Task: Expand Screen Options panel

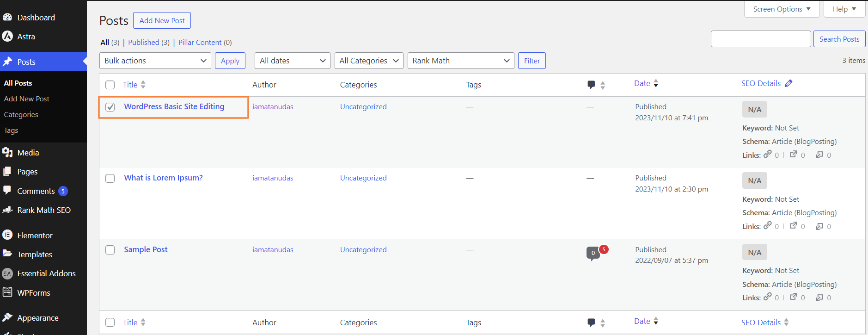Action: click(782, 9)
